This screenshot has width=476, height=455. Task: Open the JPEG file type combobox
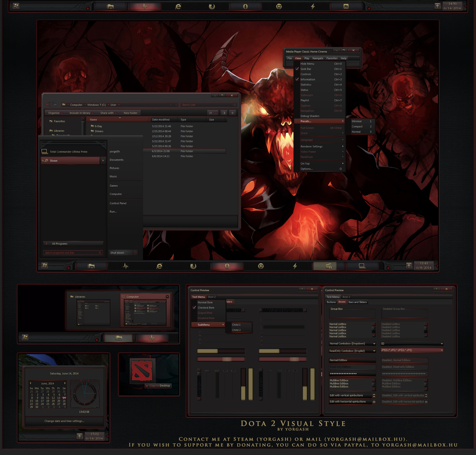pyautogui.click(x=412, y=350)
